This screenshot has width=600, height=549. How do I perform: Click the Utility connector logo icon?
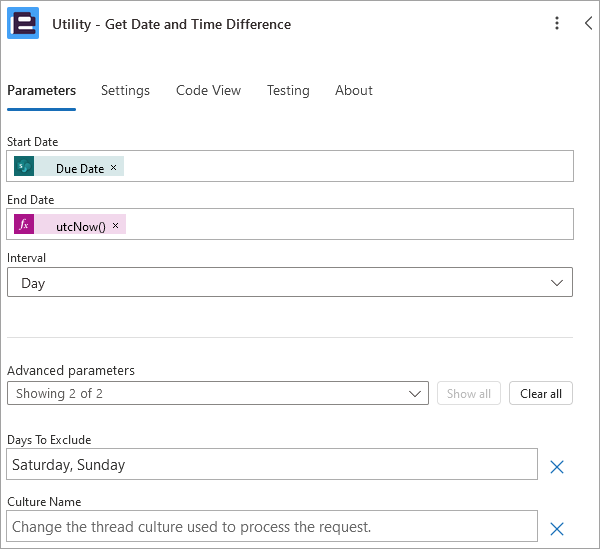(23, 23)
